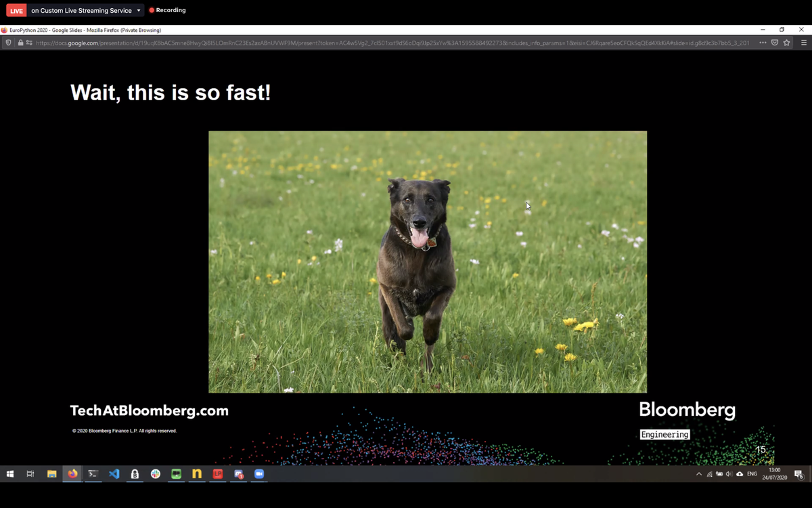Click the site security padlock icon
The width and height of the screenshot is (812, 508).
pyautogui.click(x=20, y=43)
